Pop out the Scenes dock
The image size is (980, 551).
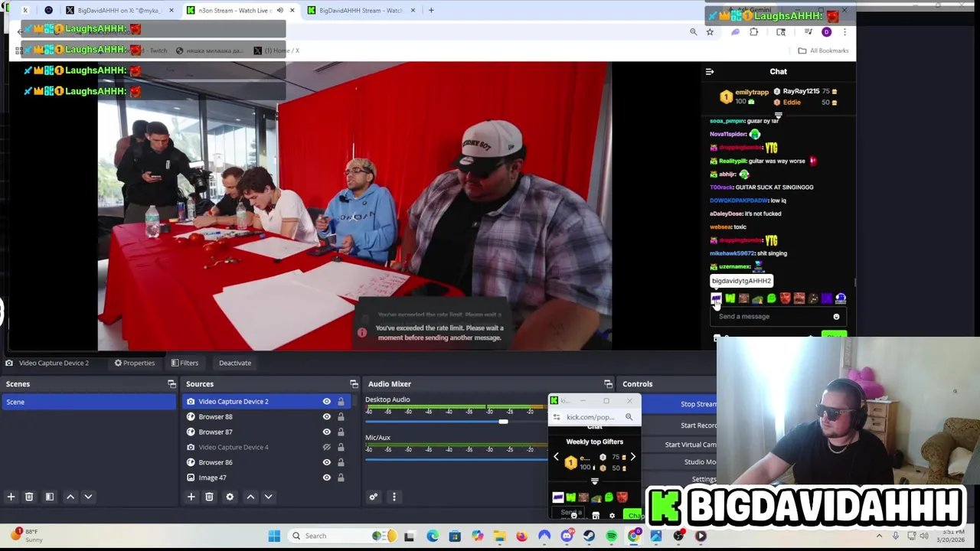(x=171, y=383)
